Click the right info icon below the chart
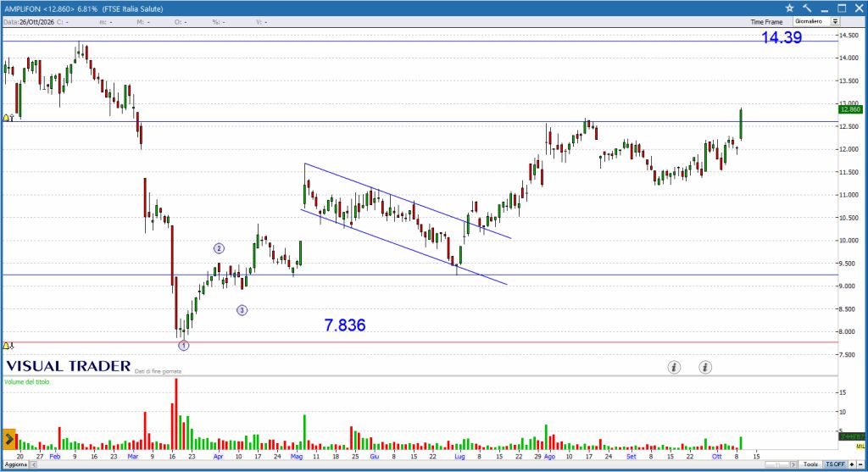Screen dimensions: 868x472 (x=704, y=367)
